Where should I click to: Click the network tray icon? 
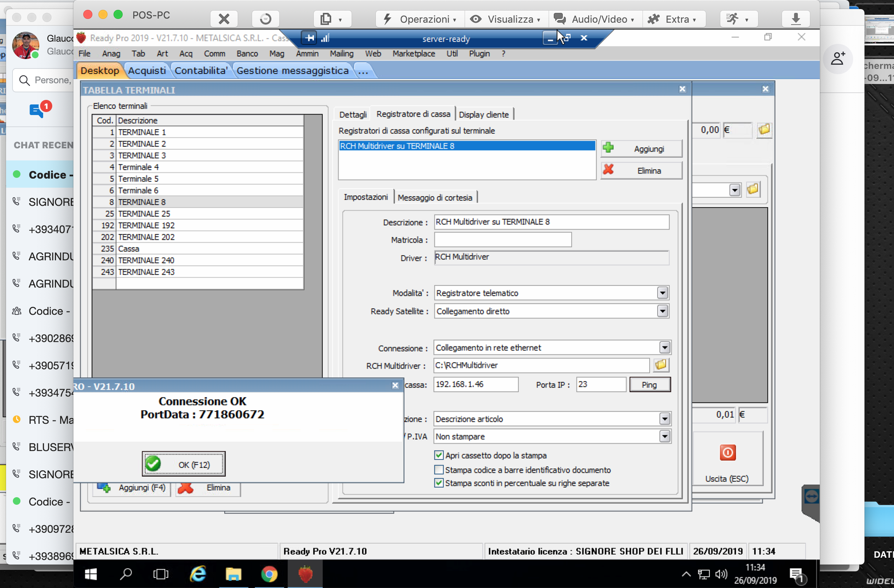click(x=704, y=574)
